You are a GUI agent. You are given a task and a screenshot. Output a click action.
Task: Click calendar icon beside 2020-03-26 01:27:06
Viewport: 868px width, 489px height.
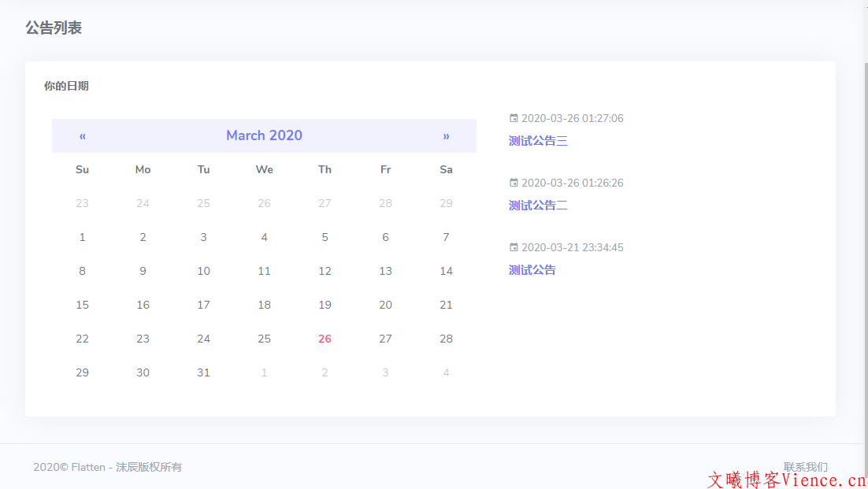click(514, 118)
